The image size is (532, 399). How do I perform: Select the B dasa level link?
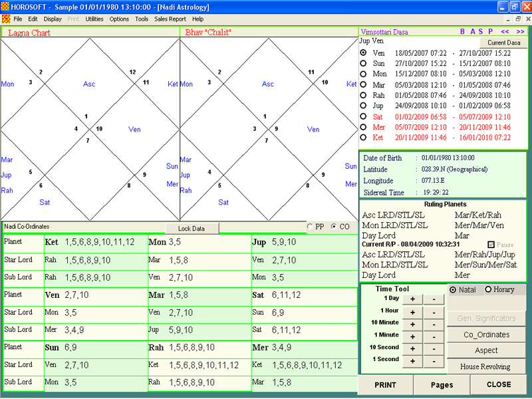pyautogui.click(x=462, y=31)
